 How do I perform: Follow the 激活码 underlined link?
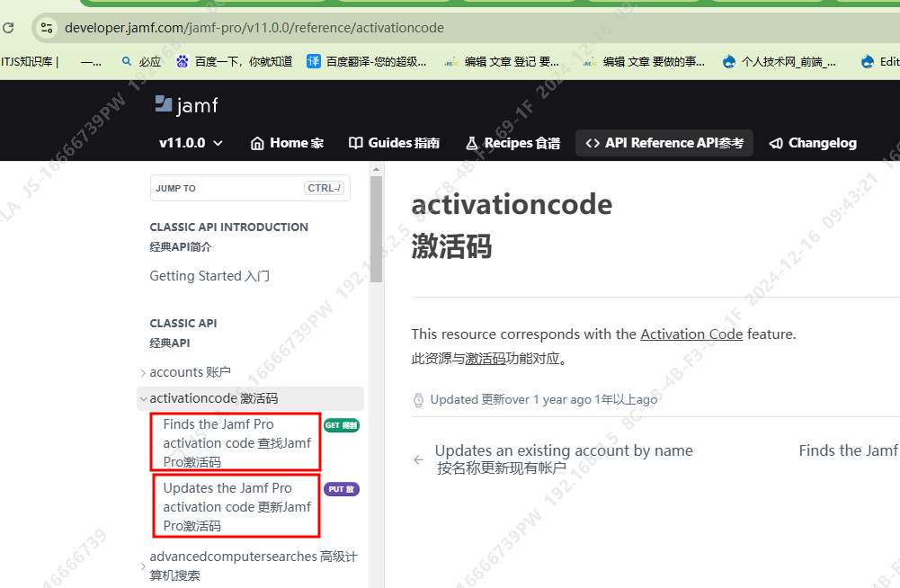485,359
